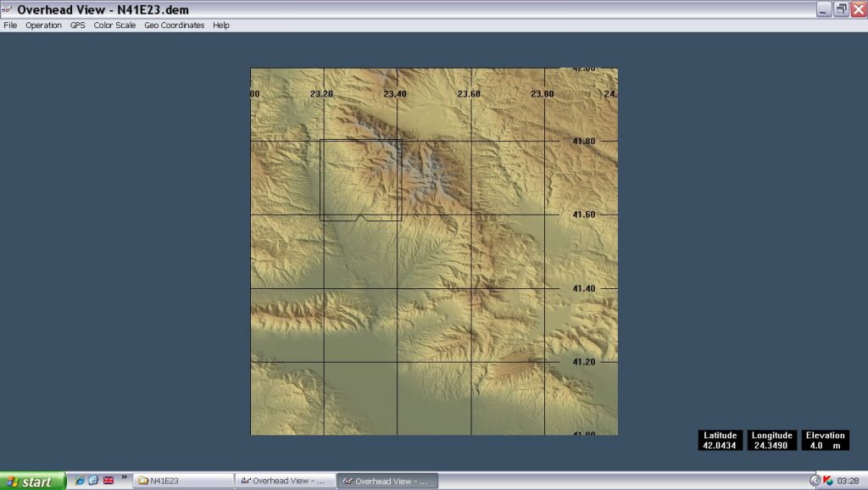Open the Help menu
Screen dimensions: 868x490
(221, 25)
